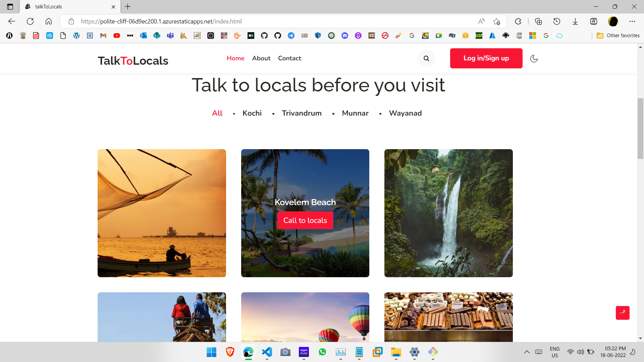Open browser History clock icon
Viewport: 644px width, 362px height.
click(557, 21)
